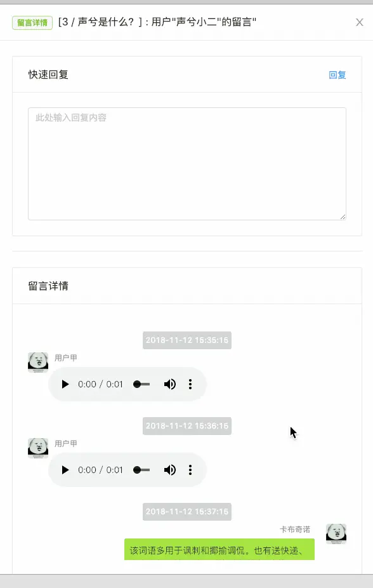Click the green 留言详情 tag
The width and height of the screenshot is (373, 588).
tap(32, 23)
